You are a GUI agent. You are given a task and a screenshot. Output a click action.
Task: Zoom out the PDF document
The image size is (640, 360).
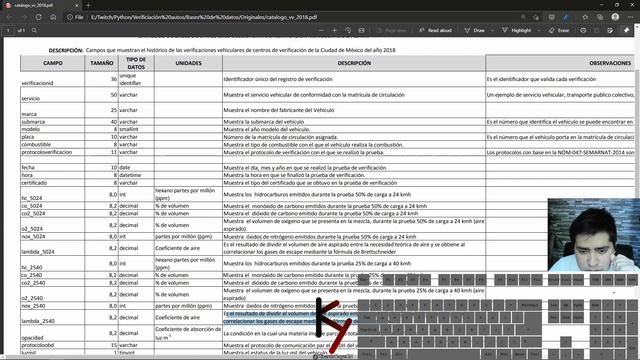pos(321,30)
